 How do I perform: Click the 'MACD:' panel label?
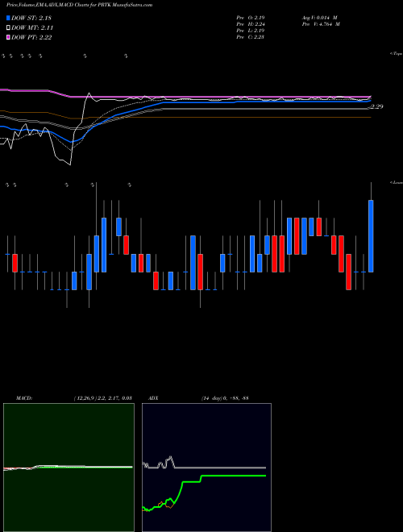coord(24,398)
